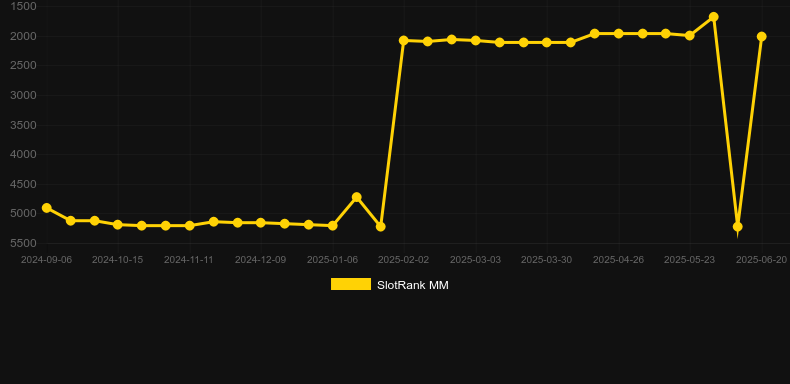Click the highest peak point of the chart

[x=713, y=17]
